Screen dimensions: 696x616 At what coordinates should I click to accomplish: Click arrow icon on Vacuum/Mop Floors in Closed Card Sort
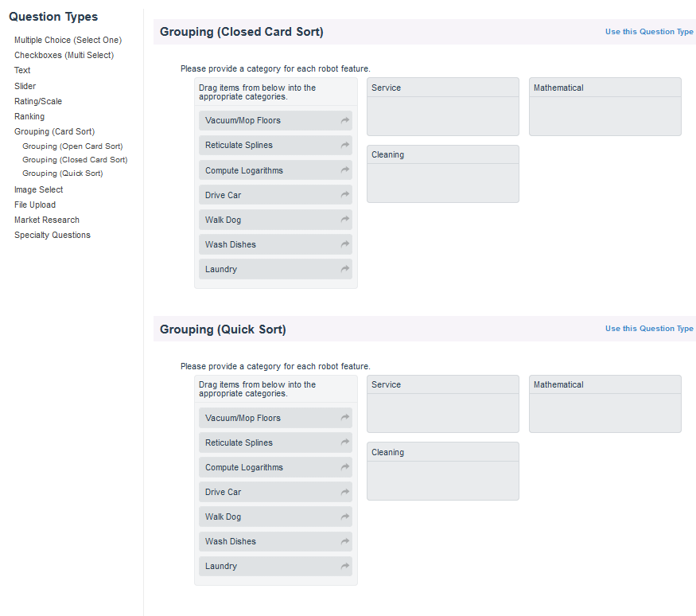344,121
